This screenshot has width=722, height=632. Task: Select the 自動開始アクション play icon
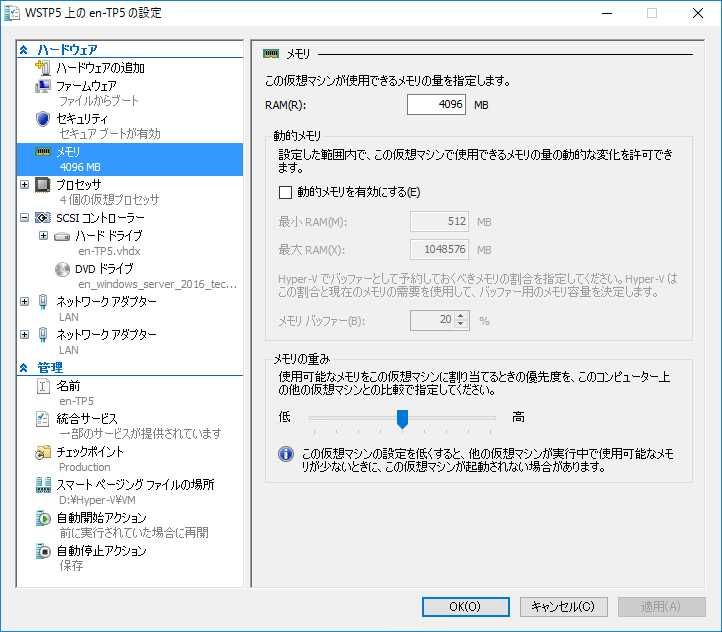point(43,518)
